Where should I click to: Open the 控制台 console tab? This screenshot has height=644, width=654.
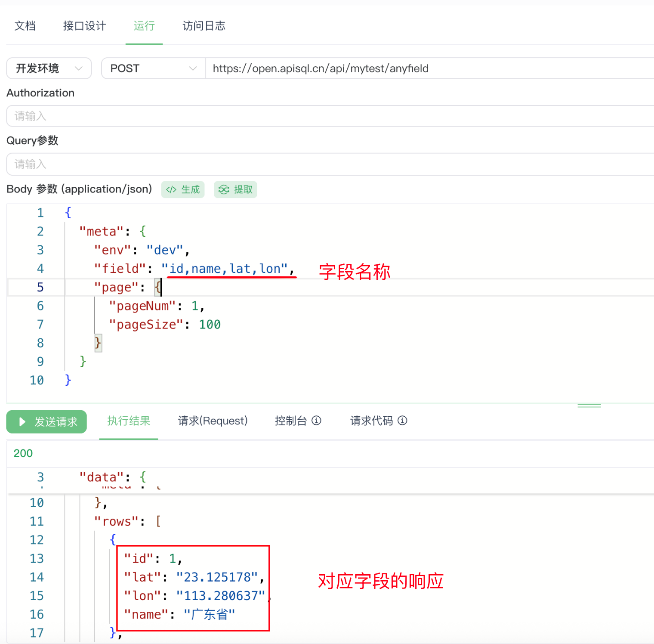[291, 421]
